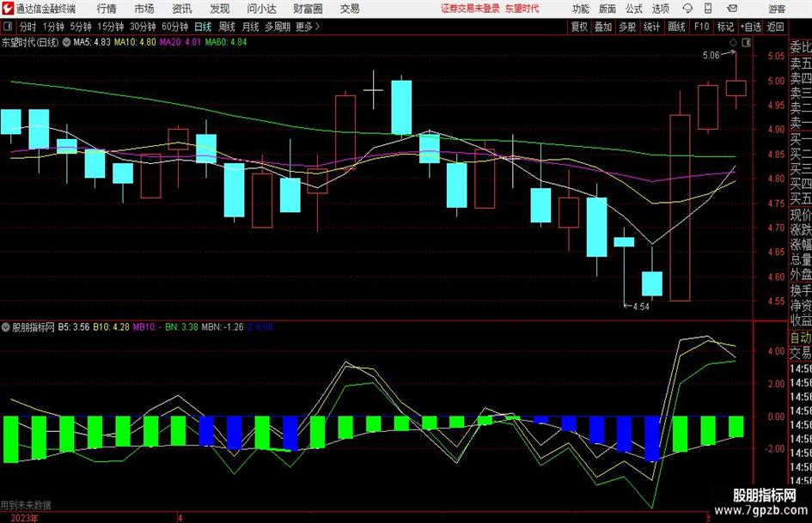Switch to the 月线 monthly period
This screenshot has width=812, height=523.
coord(251,27)
